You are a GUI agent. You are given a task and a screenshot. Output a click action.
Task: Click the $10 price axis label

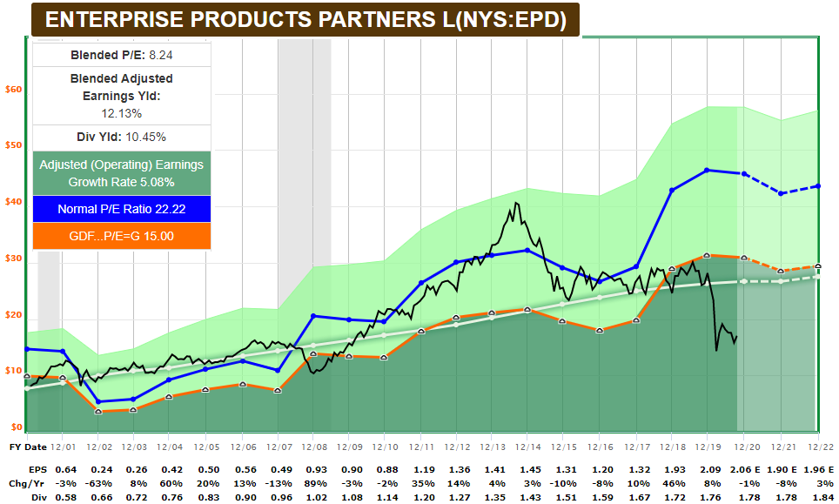pyautogui.click(x=13, y=370)
